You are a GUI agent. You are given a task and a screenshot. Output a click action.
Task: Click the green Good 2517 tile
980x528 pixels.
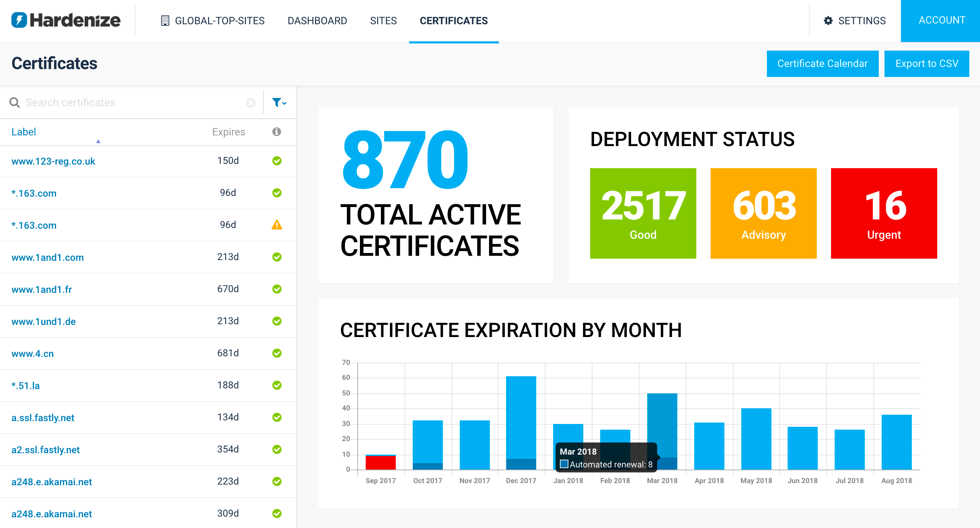[643, 213]
